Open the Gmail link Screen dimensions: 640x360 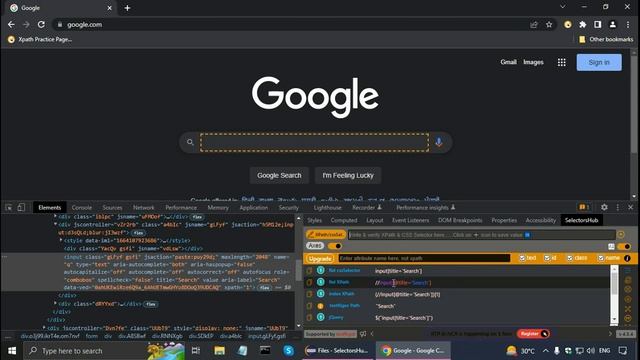click(508, 62)
